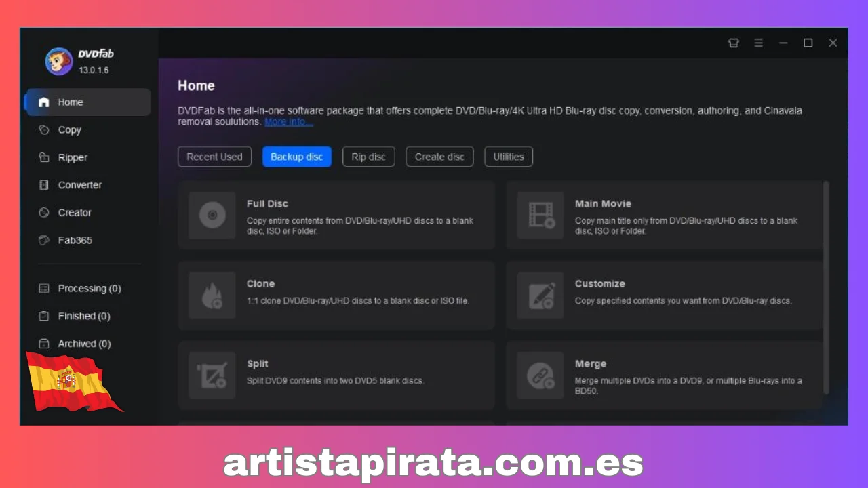Click the Merge description text

click(688, 386)
